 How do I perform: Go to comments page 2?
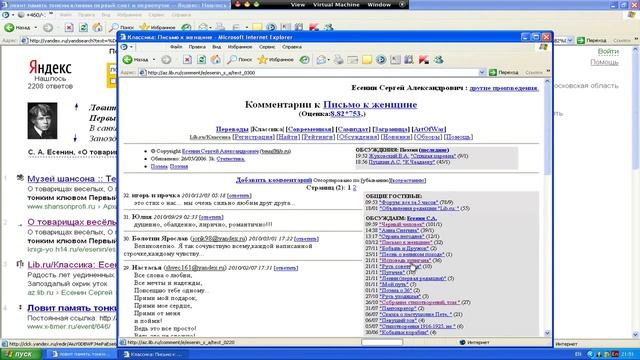[x=354, y=188]
